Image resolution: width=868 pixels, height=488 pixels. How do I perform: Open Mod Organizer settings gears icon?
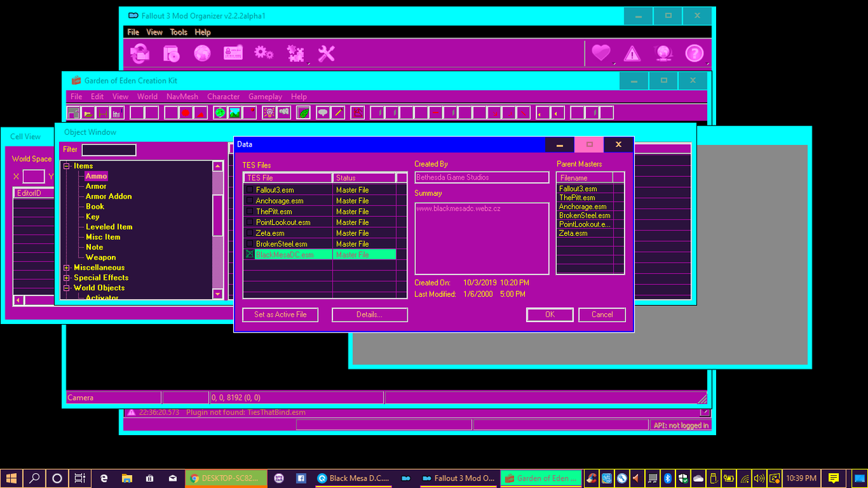point(264,53)
